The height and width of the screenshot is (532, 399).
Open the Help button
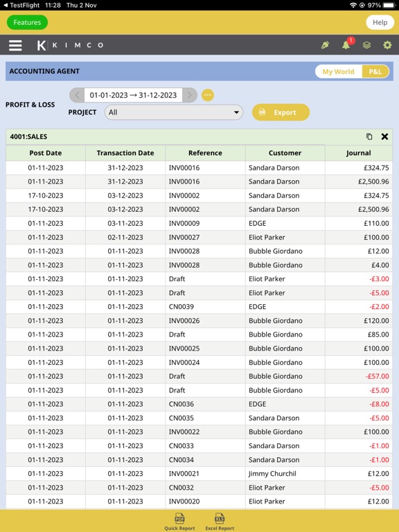(380, 22)
